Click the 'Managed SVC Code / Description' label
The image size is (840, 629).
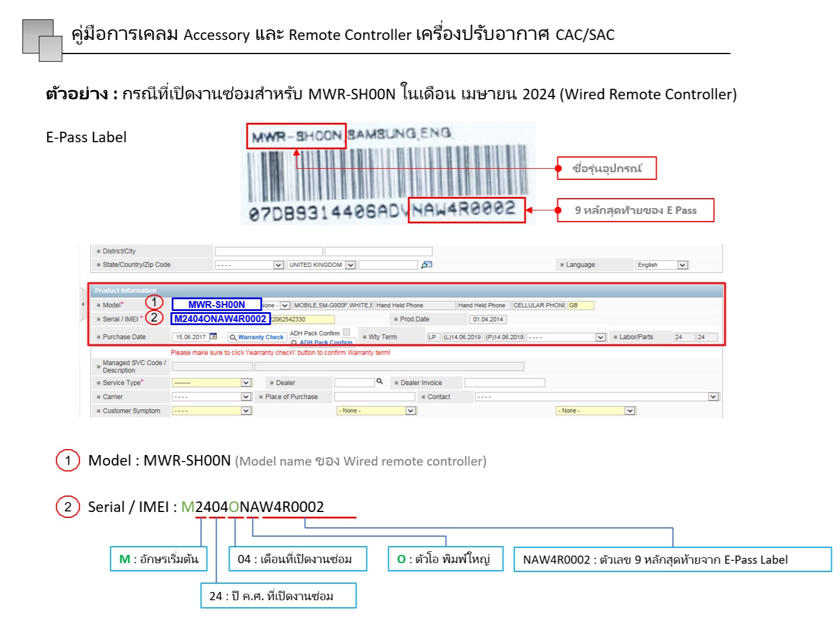coord(135,366)
